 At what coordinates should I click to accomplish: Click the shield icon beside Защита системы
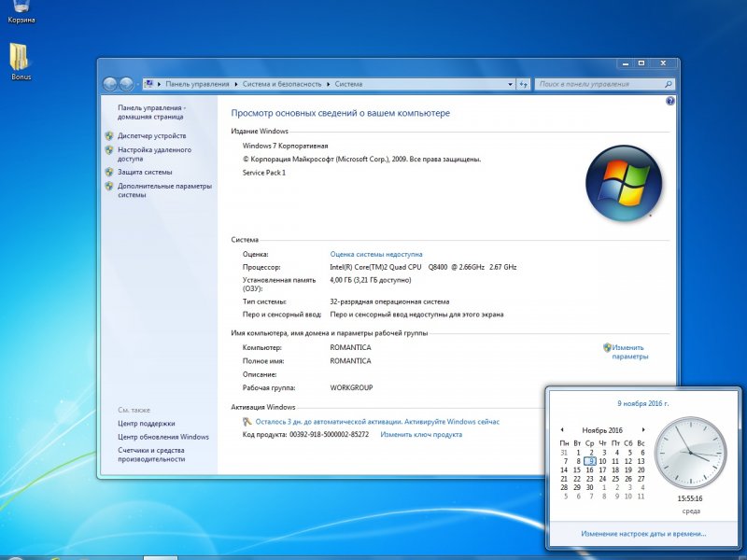(109, 172)
